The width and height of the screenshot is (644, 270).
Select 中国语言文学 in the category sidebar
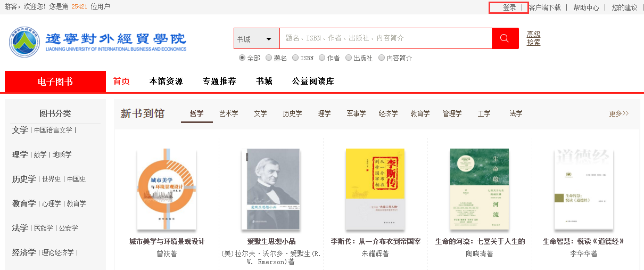pos(53,130)
